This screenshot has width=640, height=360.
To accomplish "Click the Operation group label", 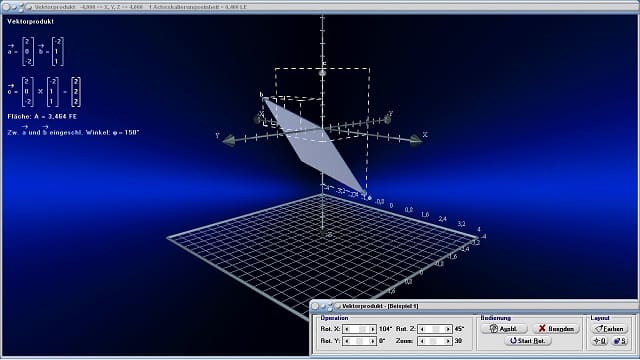I will (x=334, y=318).
